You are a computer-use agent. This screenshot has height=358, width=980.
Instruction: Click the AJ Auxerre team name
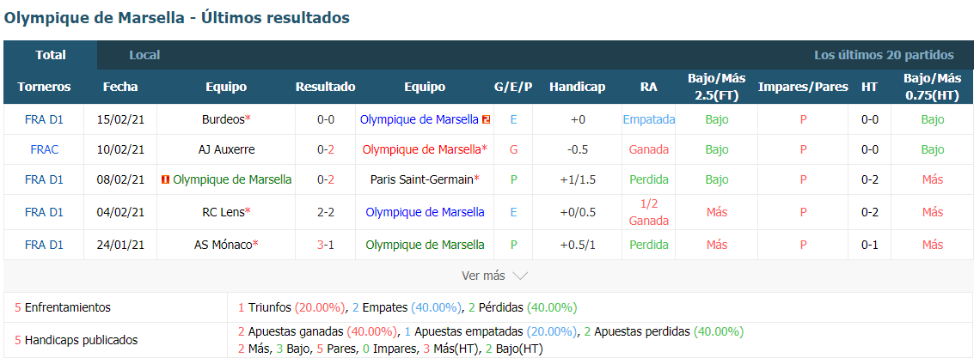[x=225, y=149]
